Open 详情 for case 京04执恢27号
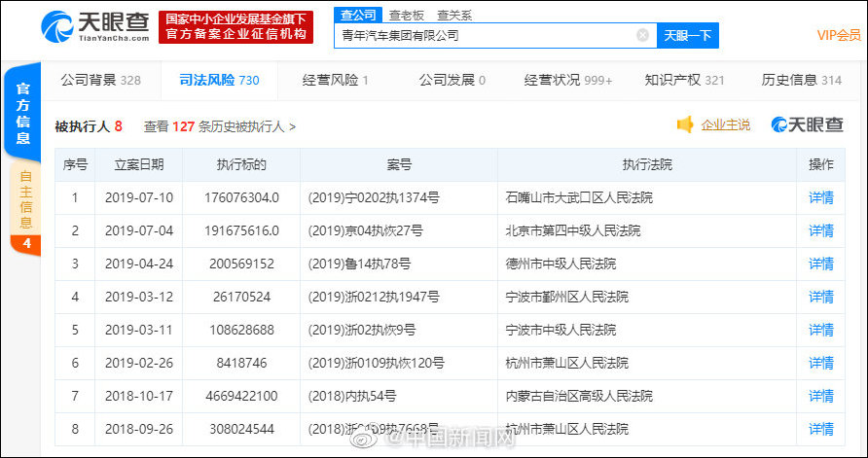The height and width of the screenshot is (458, 868). (821, 230)
